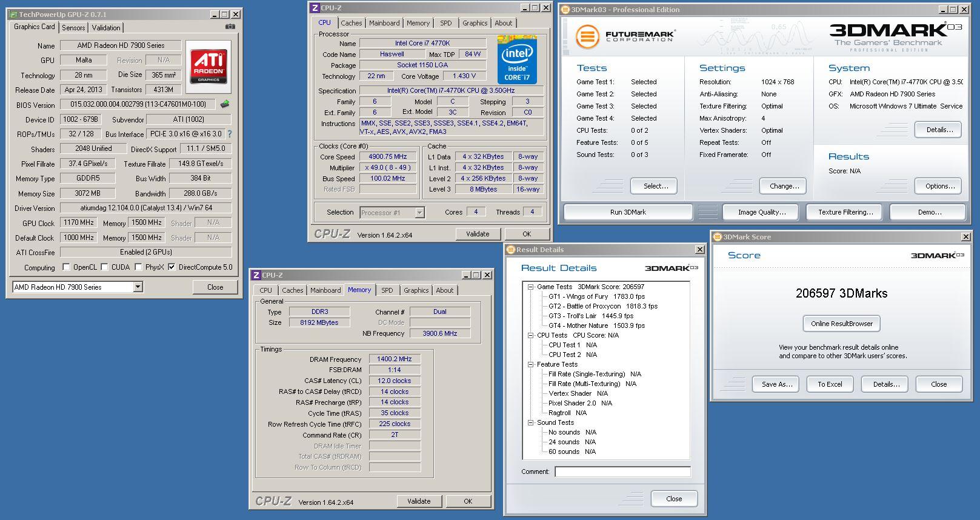Select the CPU tab in CPU-Z memory window

(266, 290)
